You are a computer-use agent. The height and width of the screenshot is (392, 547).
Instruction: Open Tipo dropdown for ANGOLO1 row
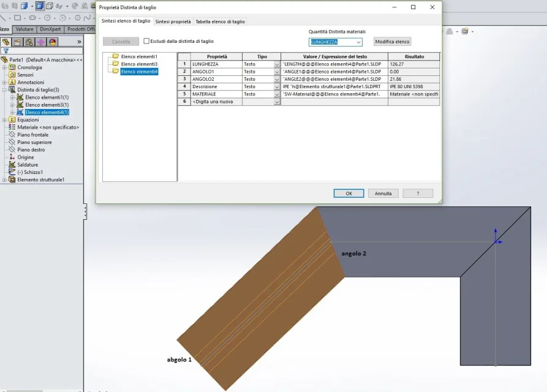pos(277,72)
